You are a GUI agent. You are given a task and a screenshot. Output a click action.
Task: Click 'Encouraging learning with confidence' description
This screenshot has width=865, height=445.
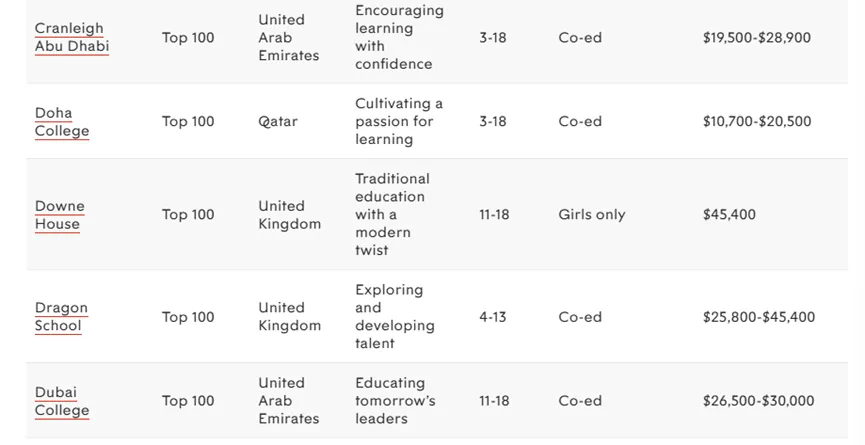coord(398,38)
